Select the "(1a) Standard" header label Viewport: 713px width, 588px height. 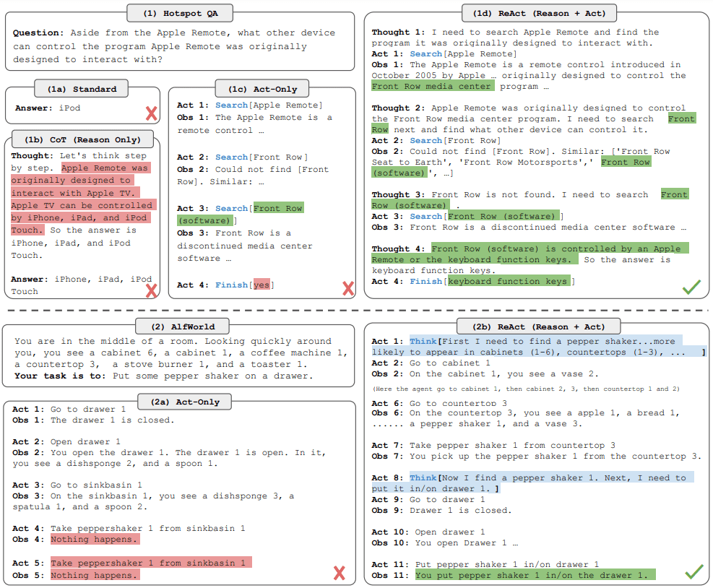tap(82, 89)
